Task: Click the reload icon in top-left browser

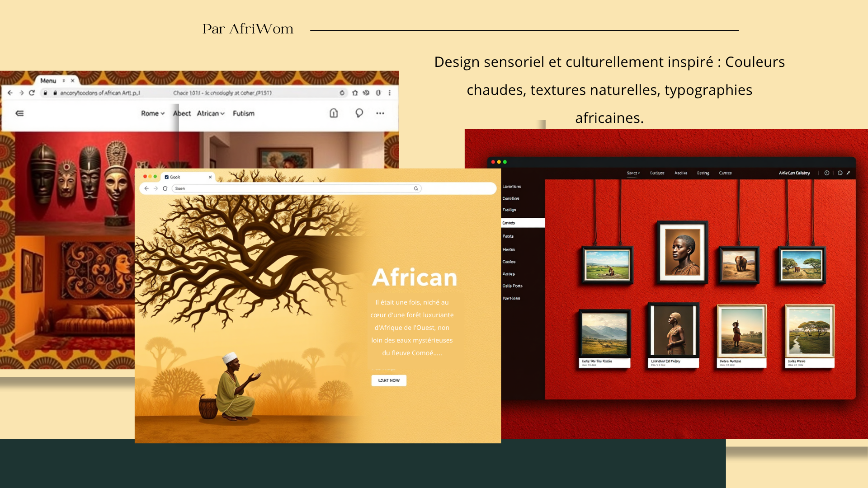Action: pyautogui.click(x=32, y=93)
